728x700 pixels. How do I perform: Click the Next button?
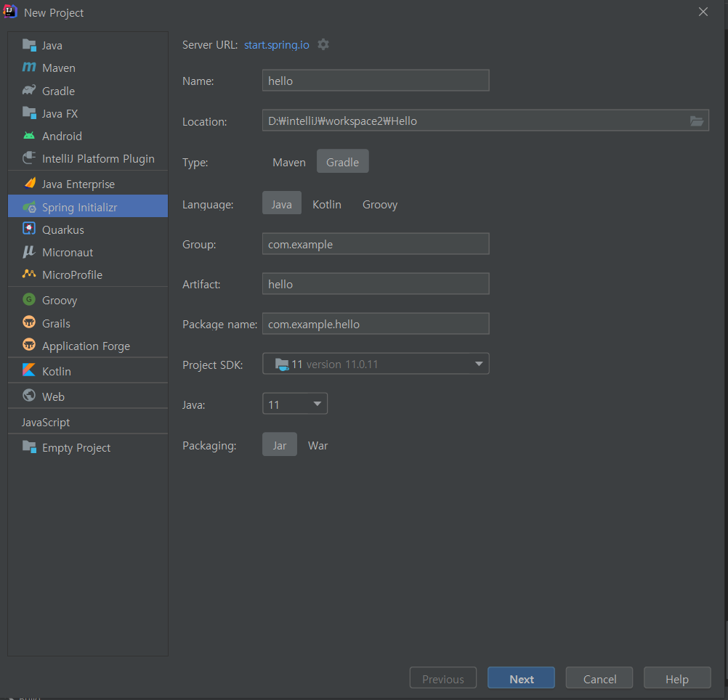coord(521,677)
